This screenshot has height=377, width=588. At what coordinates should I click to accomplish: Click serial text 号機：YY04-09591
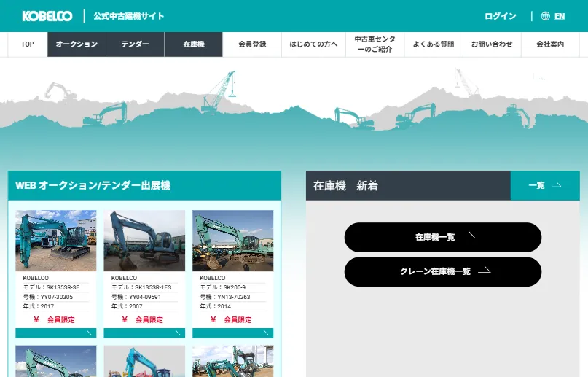pos(136,297)
